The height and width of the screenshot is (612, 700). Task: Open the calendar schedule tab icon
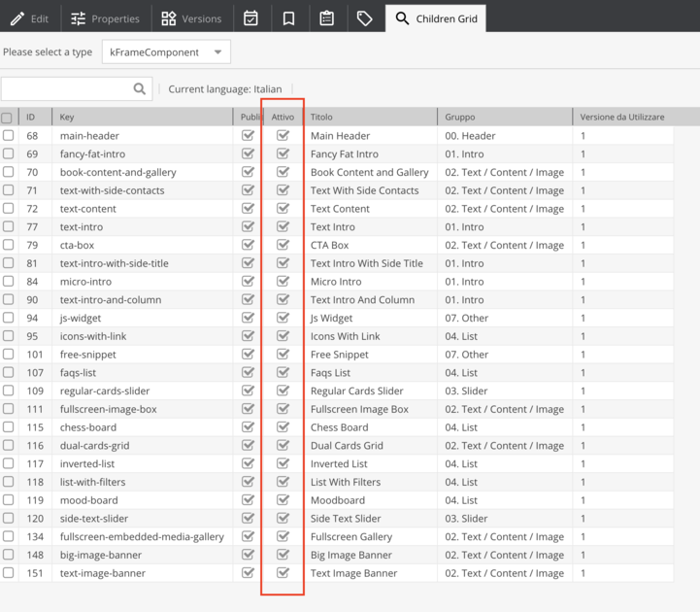pyautogui.click(x=250, y=18)
